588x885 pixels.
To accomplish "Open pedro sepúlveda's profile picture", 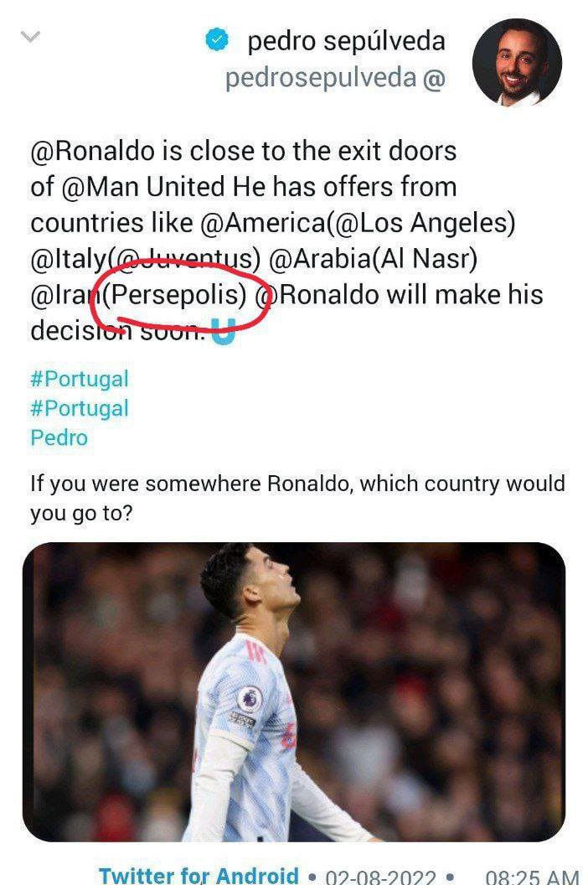I will [x=516, y=62].
